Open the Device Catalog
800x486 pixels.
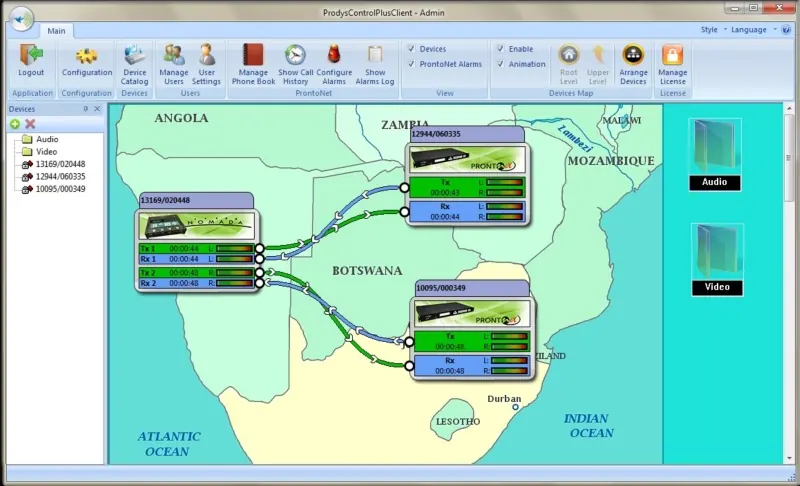(x=135, y=64)
